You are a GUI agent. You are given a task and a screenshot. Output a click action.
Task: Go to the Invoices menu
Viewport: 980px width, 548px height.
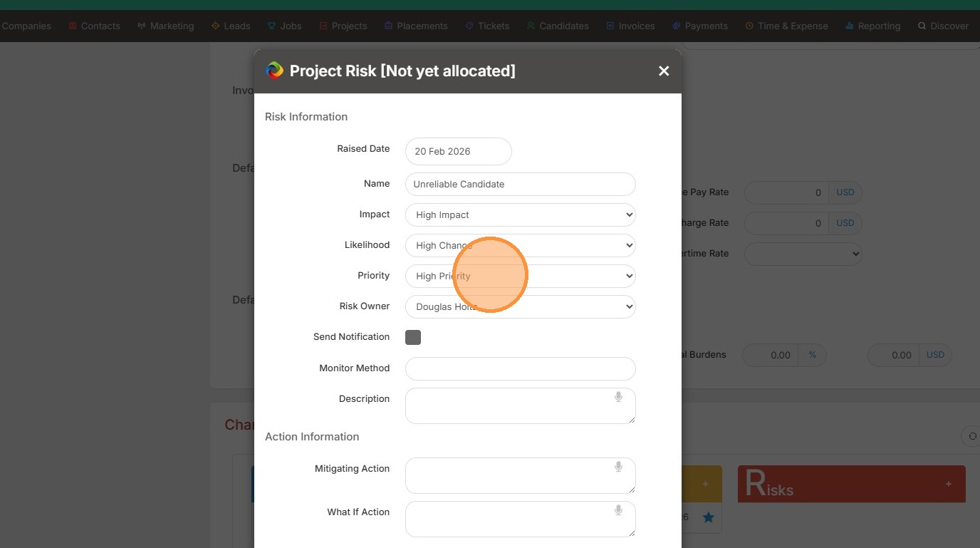pyautogui.click(x=630, y=26)
